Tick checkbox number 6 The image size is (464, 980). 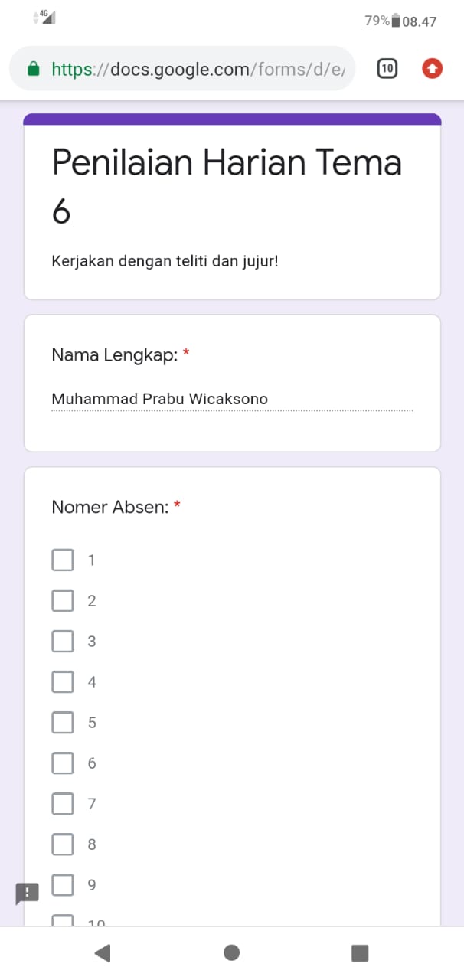63,763
